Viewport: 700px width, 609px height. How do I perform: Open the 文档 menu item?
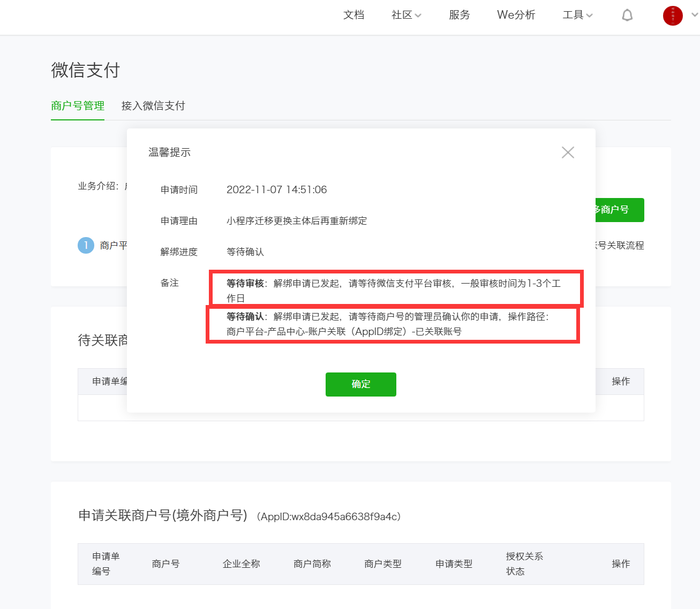353,15
